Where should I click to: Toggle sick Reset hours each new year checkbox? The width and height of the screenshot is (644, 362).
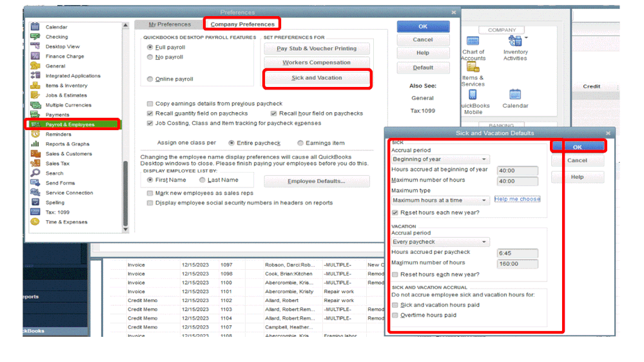395,213
